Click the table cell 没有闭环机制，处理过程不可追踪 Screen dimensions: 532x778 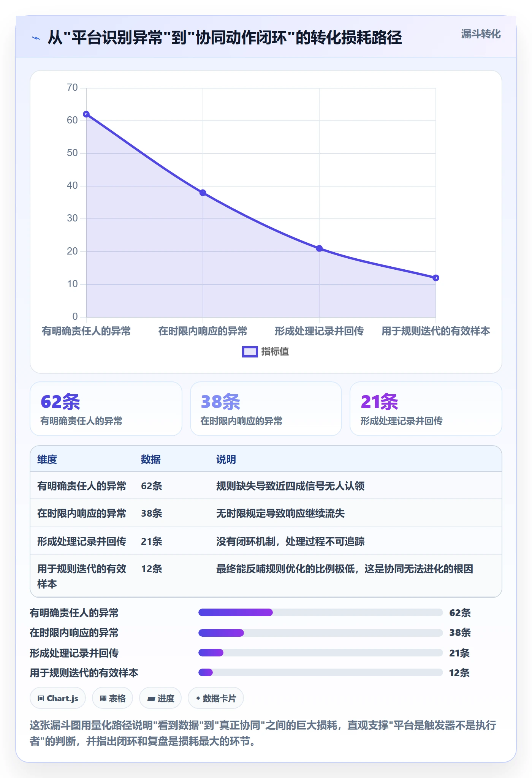(290, 541)
